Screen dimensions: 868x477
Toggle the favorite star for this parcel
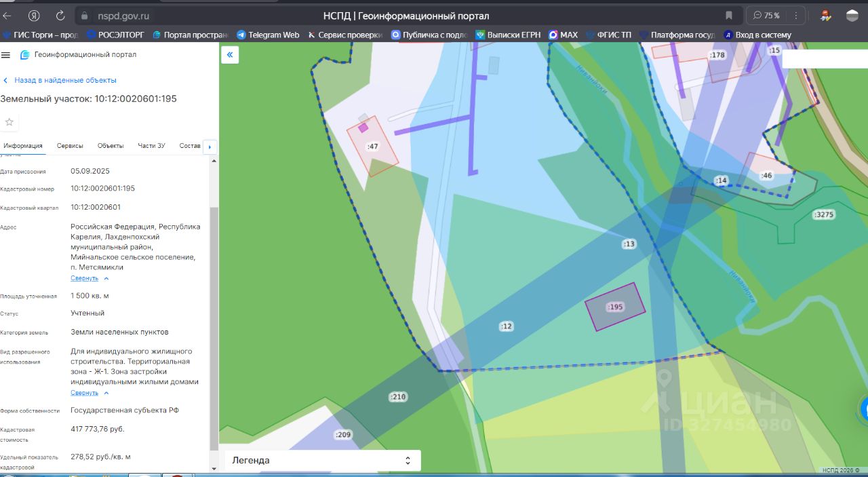(9, 122)
